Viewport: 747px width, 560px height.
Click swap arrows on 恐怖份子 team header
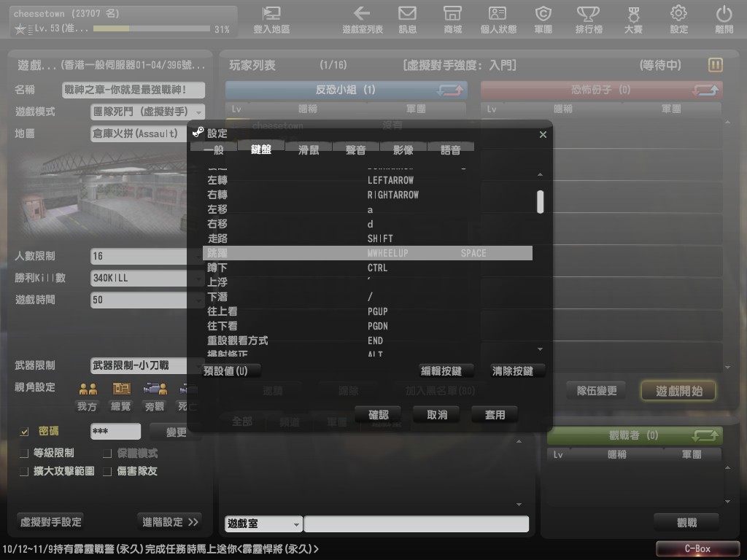tap(705, 90)
